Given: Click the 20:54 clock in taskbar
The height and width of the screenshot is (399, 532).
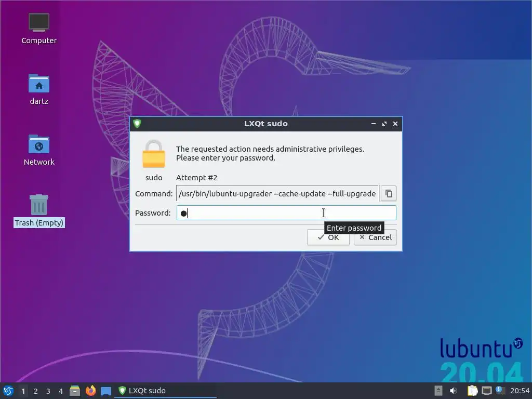Looking at the screenshot, I should (x=520, y=391).
